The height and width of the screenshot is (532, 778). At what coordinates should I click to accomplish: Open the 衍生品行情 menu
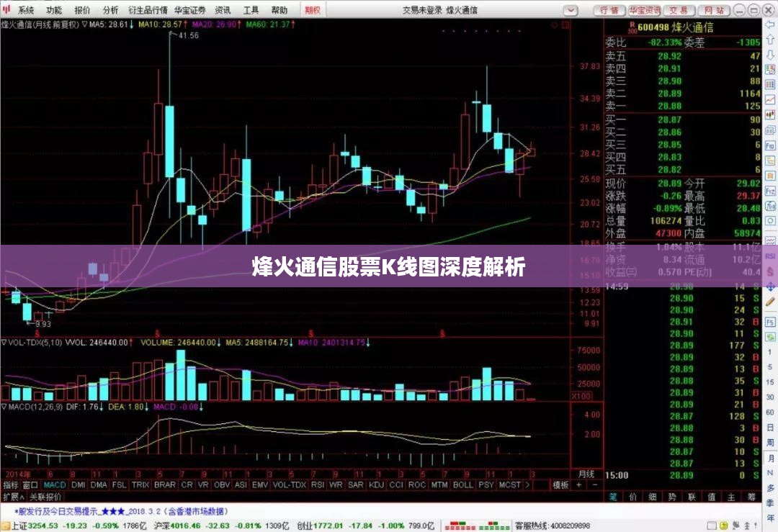coord(148,10)
